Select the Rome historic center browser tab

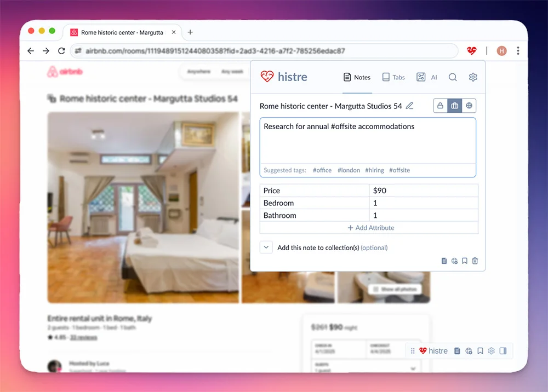(122, 32)
